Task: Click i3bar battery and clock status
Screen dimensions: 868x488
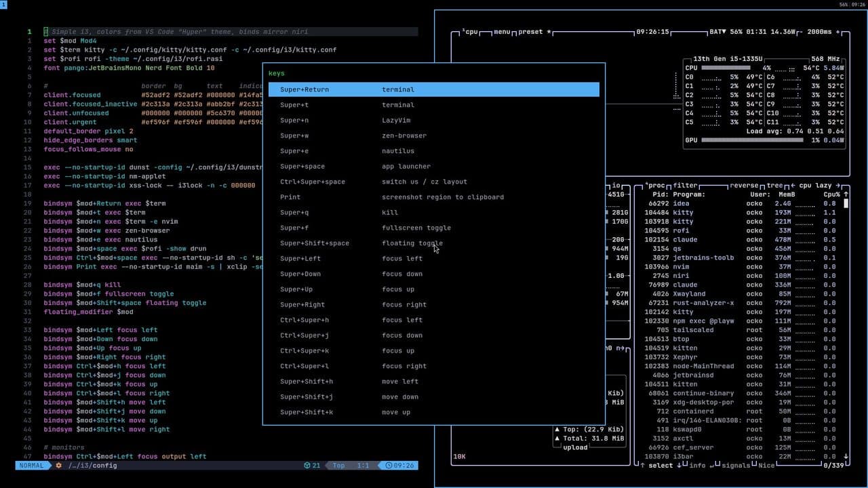Action: [x=852, y=4]
